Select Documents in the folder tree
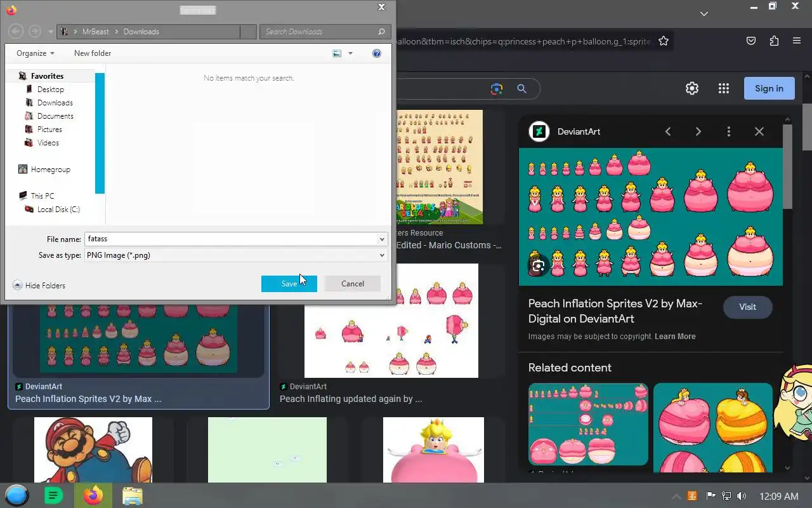This screenshot has height=508, width=812. [x=55, y=116]
